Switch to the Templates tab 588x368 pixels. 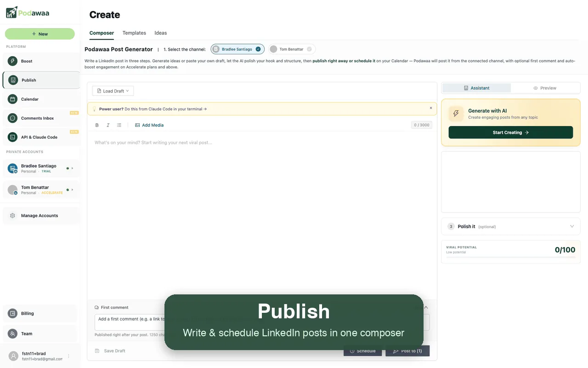pos(134,33)
